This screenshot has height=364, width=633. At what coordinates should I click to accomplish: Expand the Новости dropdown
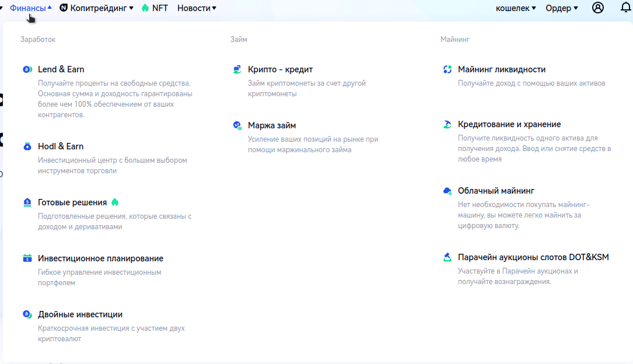[x=197, y=8]
